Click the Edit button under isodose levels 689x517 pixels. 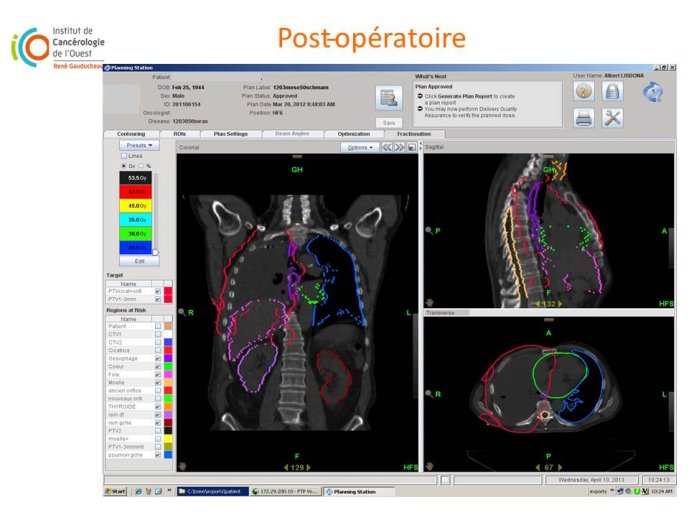pyautogui.click(x=139, y=261)
